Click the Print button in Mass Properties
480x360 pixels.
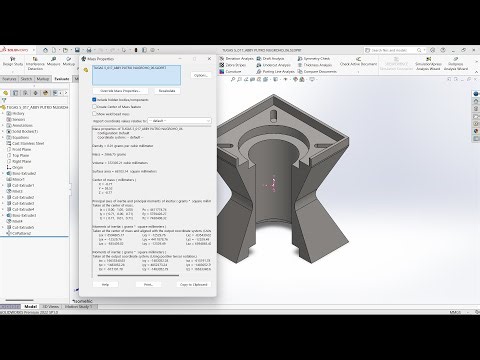(148, 284)
